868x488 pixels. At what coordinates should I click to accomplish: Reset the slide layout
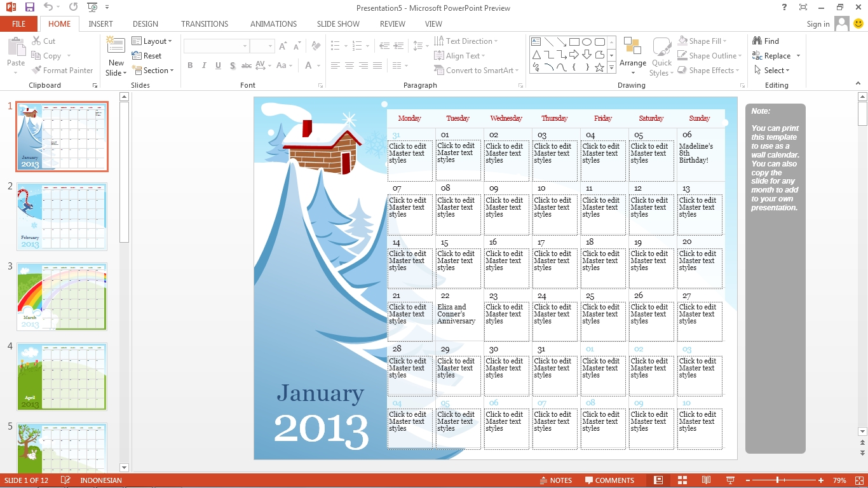pos(147,56)
